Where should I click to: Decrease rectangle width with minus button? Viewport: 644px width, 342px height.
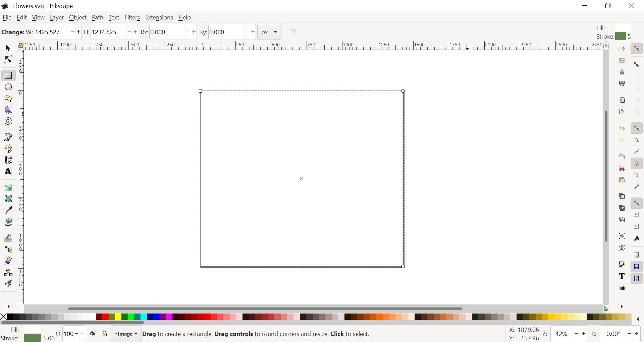coord(73,32)
